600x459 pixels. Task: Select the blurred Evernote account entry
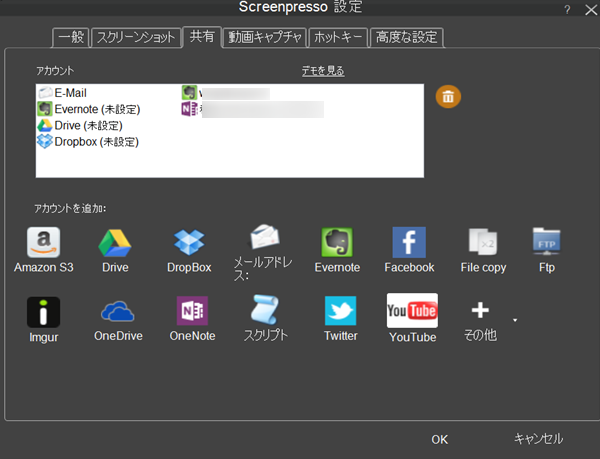tap(226, 93)
